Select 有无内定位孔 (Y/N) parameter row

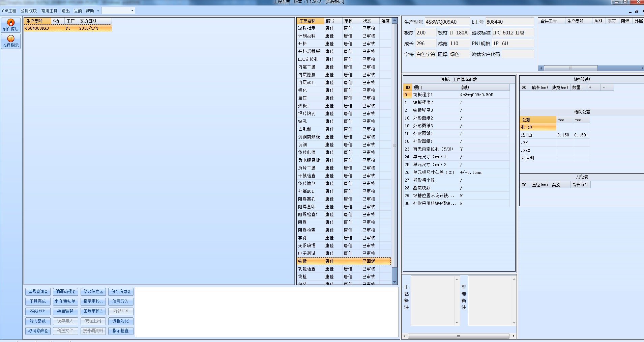pyautogui.click(x=457, y=149)
